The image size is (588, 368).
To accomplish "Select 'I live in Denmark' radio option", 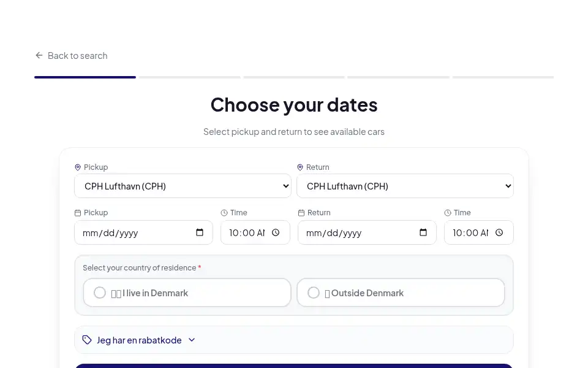I will click(x=187, y=293).
